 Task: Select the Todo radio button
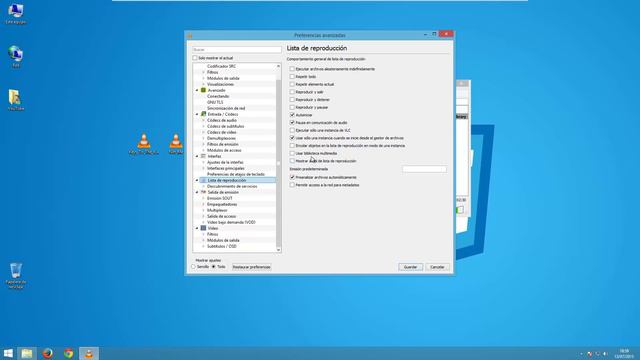click(213, 267)
